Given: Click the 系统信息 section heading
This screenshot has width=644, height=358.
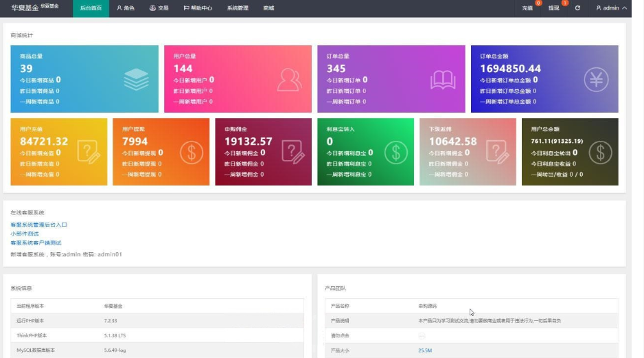Looking at the screenshot, I should 21,288.
